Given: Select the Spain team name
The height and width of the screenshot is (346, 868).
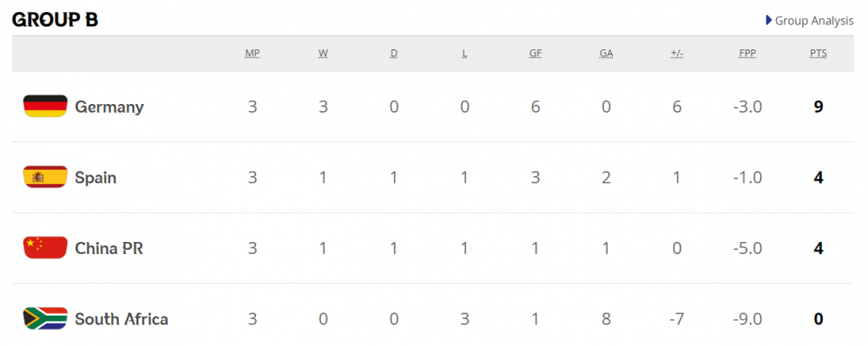Looking at the screenshot, I should click(x=95, y=178).
